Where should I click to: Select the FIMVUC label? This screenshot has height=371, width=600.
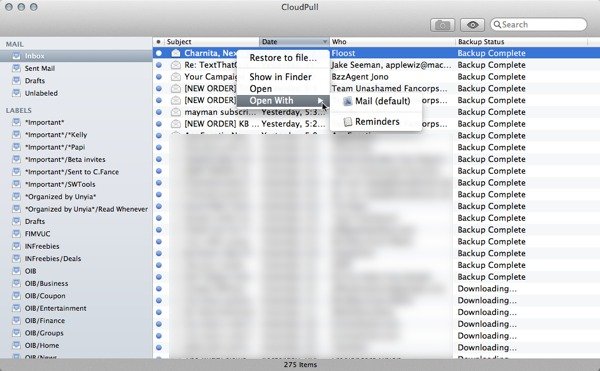click(76, 234)
